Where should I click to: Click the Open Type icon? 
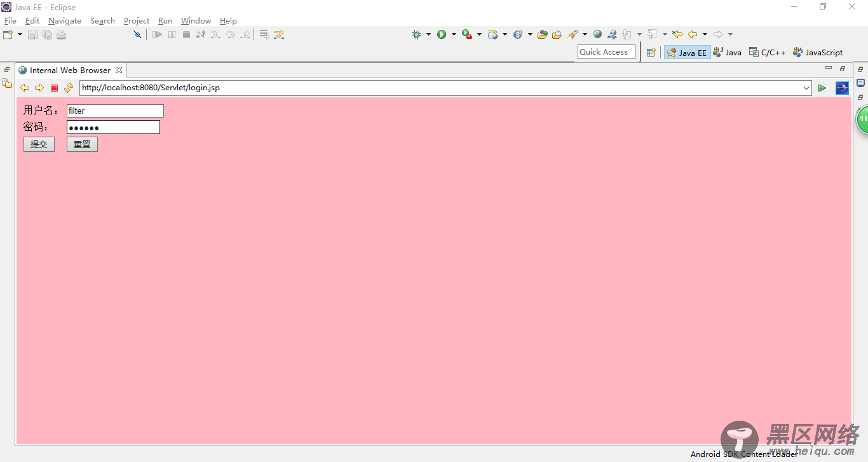(x=542, y=34)
